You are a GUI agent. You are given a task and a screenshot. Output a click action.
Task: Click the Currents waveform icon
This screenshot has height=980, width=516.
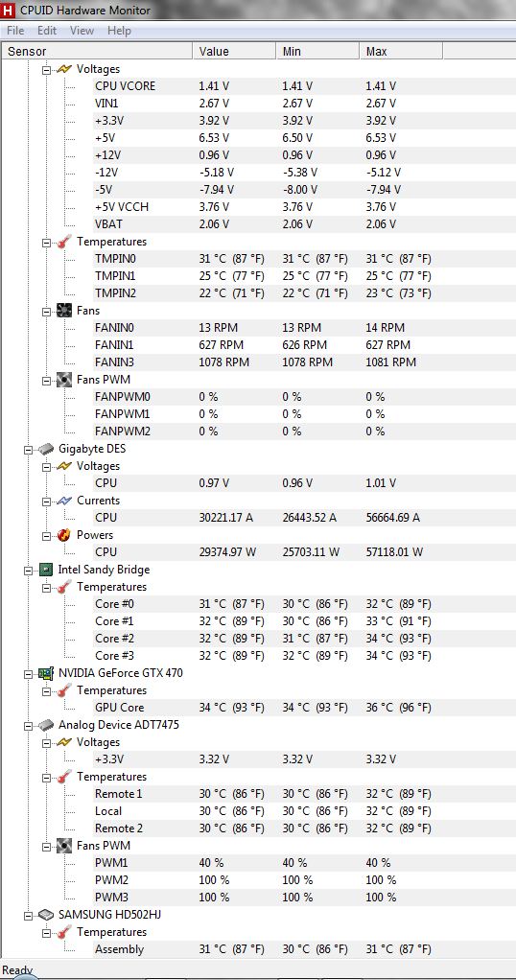64,501
